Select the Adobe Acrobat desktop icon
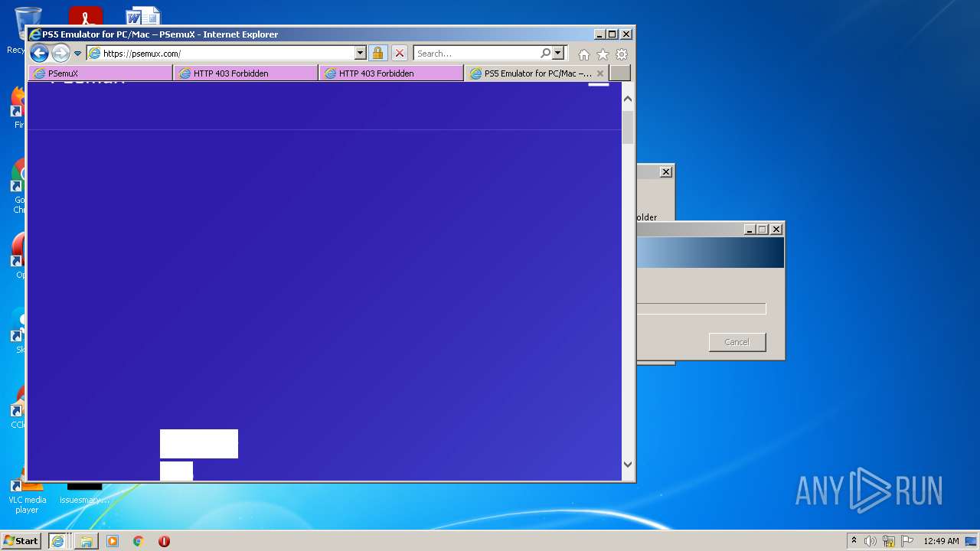The height and width of the screenshot is (551, 980). 85,15
